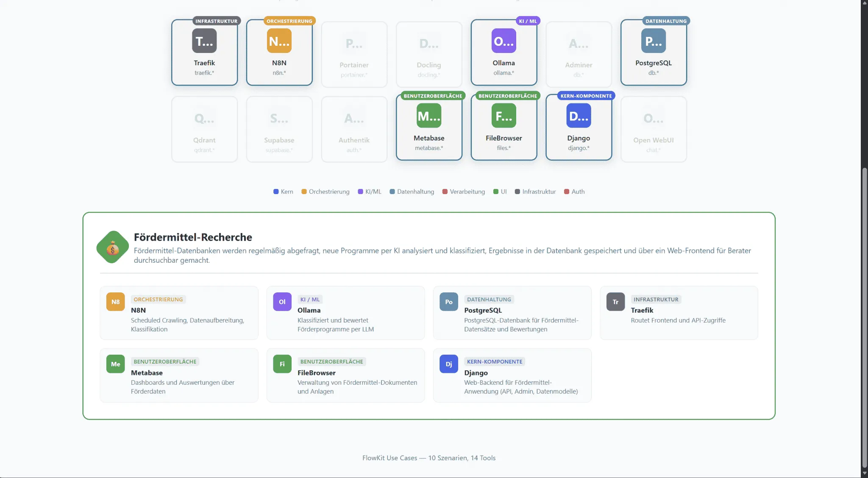
Task: Click the KERN-KOMPONENTE tag in Django detail card
Action: pos(495,362)
